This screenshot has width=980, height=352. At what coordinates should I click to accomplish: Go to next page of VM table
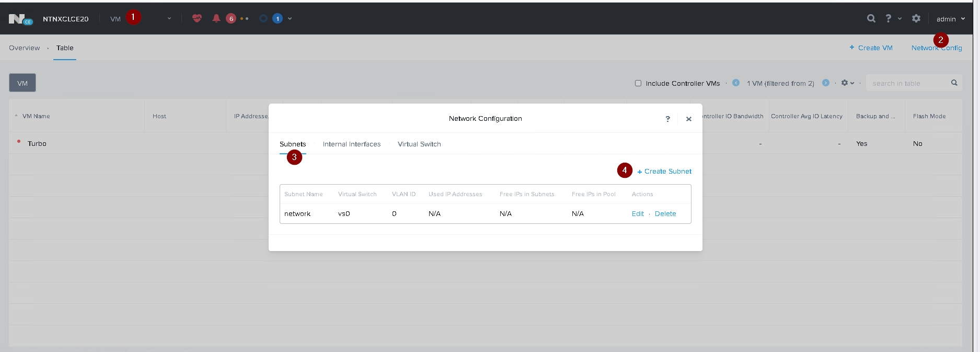point(826,83)
